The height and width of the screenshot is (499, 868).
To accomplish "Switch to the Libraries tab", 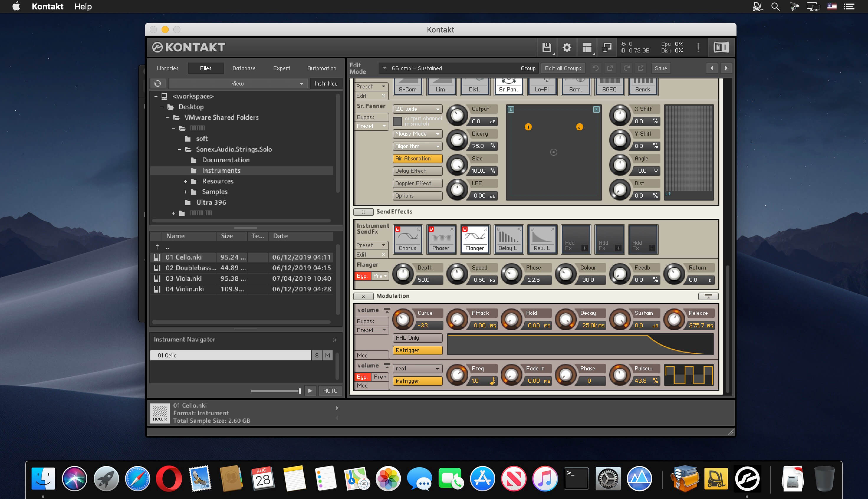I will [x=167, y=68].
